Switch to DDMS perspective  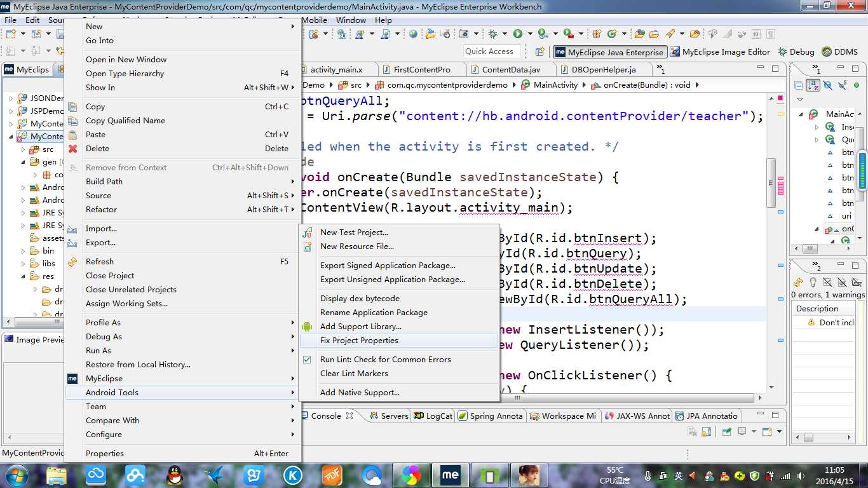[839, 52]
